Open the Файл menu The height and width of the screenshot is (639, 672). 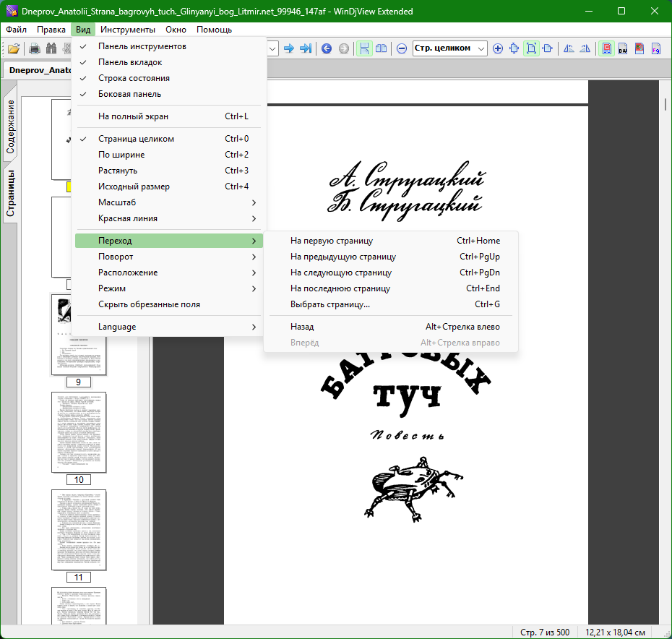click(17, 30)
